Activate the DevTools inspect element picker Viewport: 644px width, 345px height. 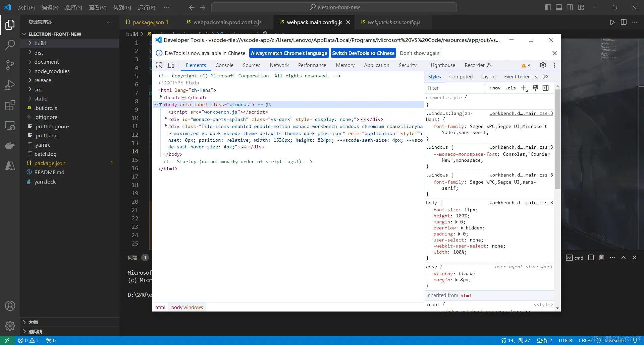tap(159, 65)
